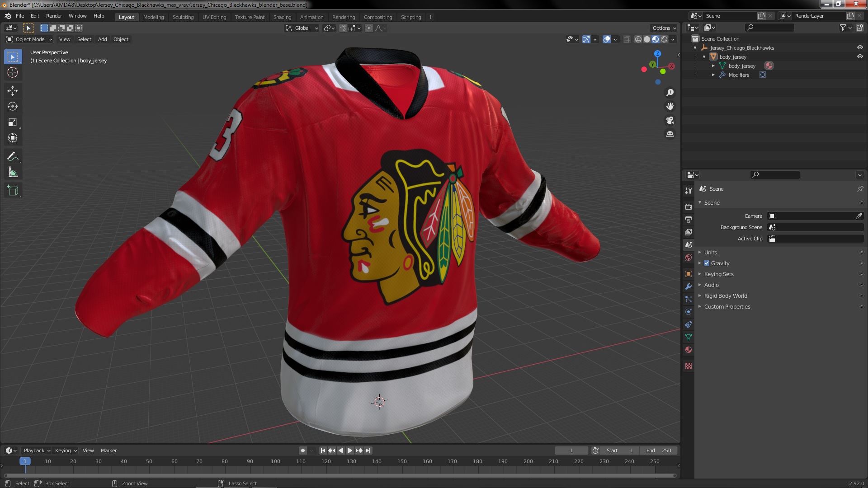Open the Render menu

54,16
